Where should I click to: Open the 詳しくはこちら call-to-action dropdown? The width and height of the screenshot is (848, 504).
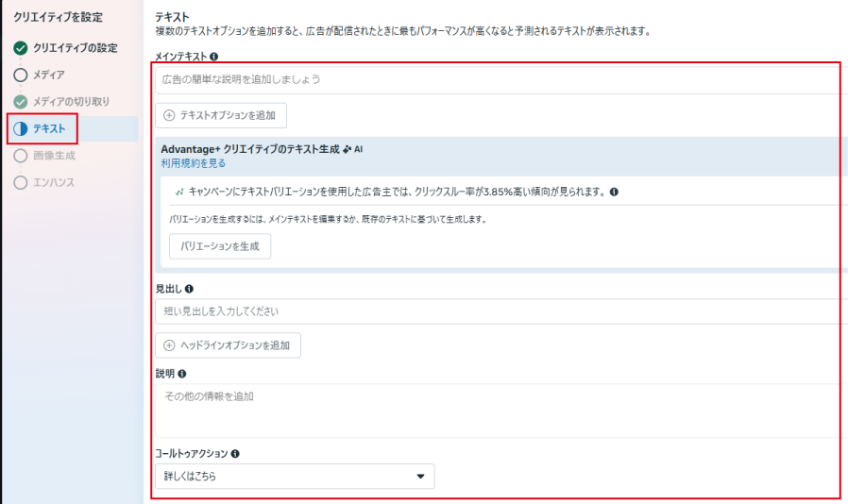coord(294,477)
